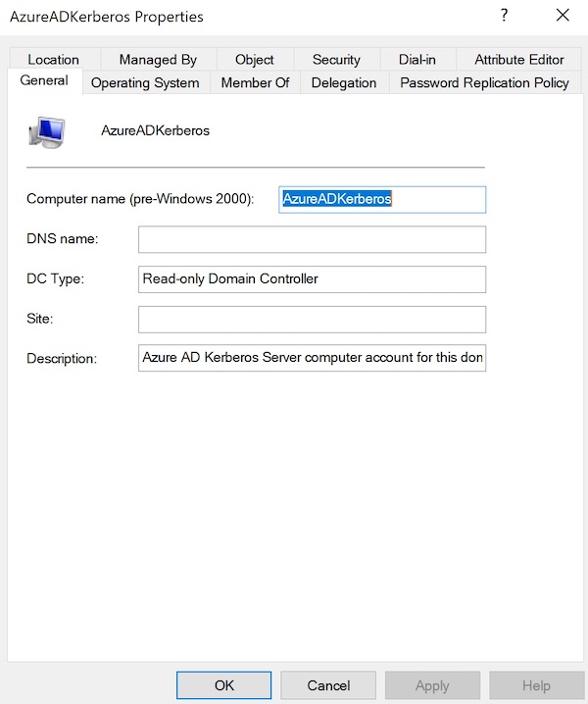Click the 'Description:' label

(62, 358)
